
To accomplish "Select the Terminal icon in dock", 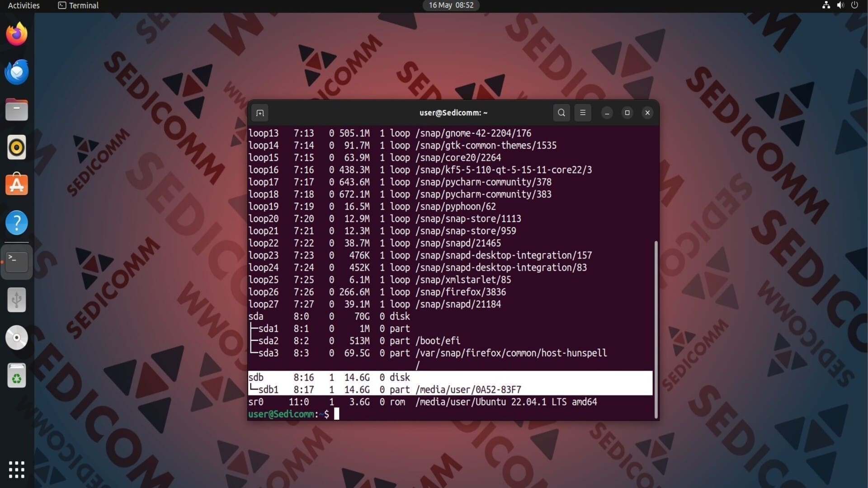I will coord(17,261).
